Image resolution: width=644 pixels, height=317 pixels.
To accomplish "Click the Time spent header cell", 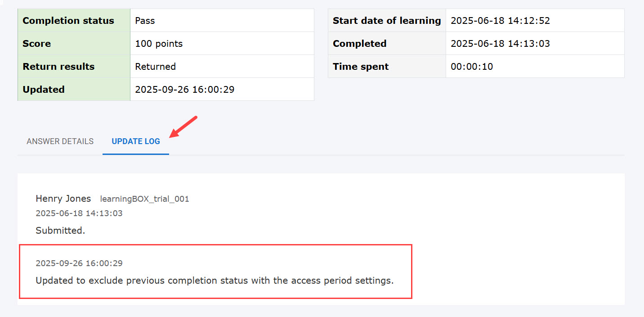I will pyautogui.click(x=361, y=67).
